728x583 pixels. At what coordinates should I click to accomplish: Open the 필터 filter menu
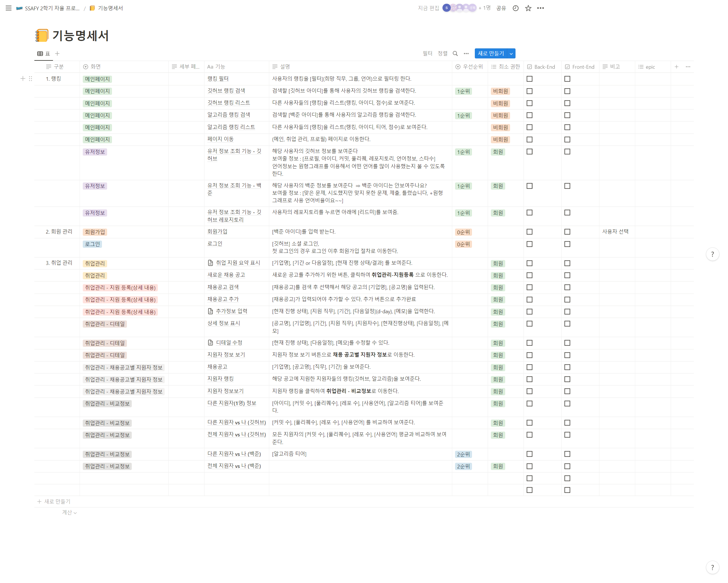click(x=427, y=53)
